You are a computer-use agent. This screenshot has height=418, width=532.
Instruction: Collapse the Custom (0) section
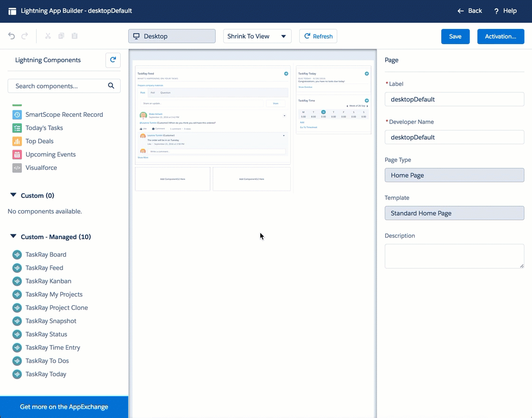point(13,195)
